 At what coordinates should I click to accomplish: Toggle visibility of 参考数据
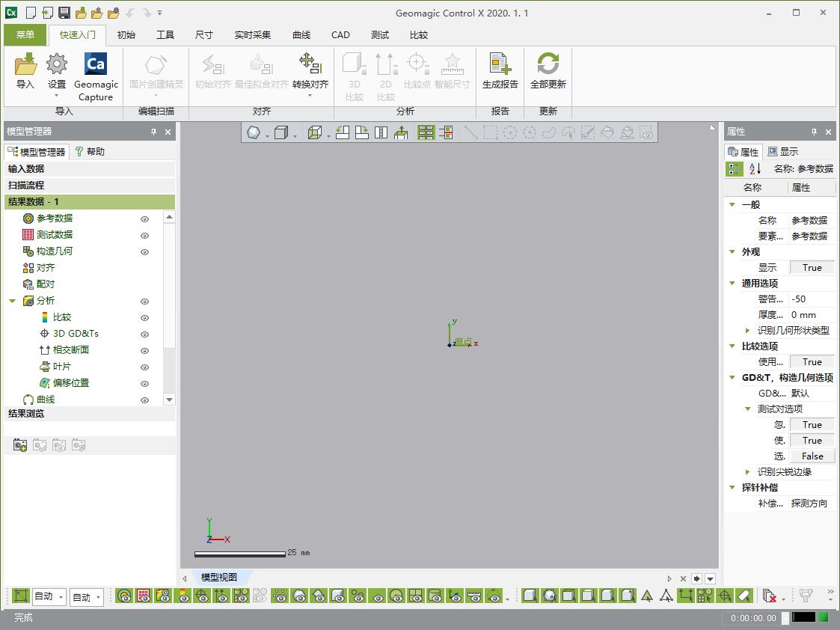144,219
